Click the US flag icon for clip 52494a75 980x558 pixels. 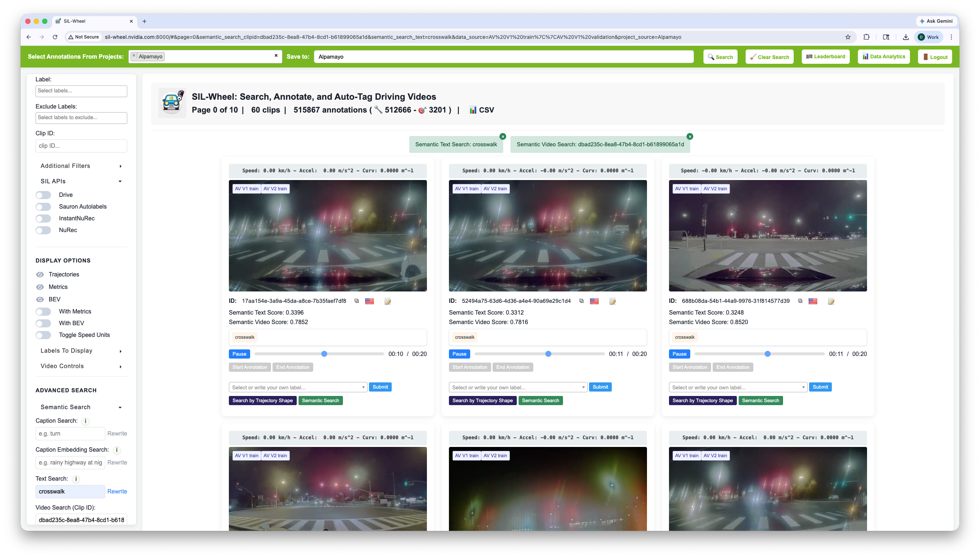tap(594, 301)
